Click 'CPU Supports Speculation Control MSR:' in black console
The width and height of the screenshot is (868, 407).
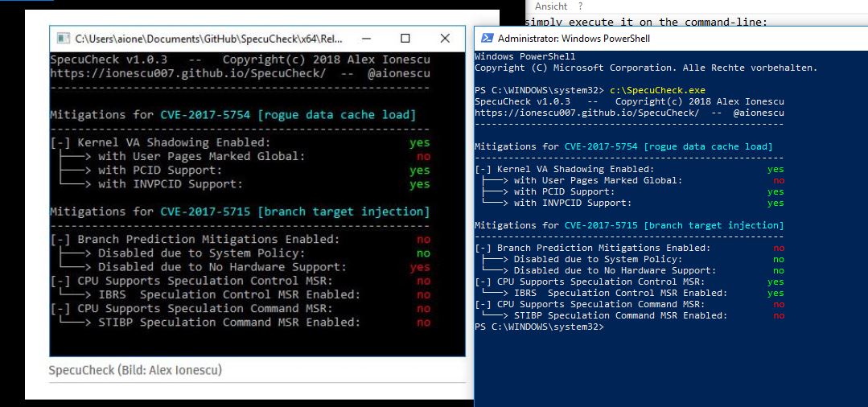tap(205, 281)
